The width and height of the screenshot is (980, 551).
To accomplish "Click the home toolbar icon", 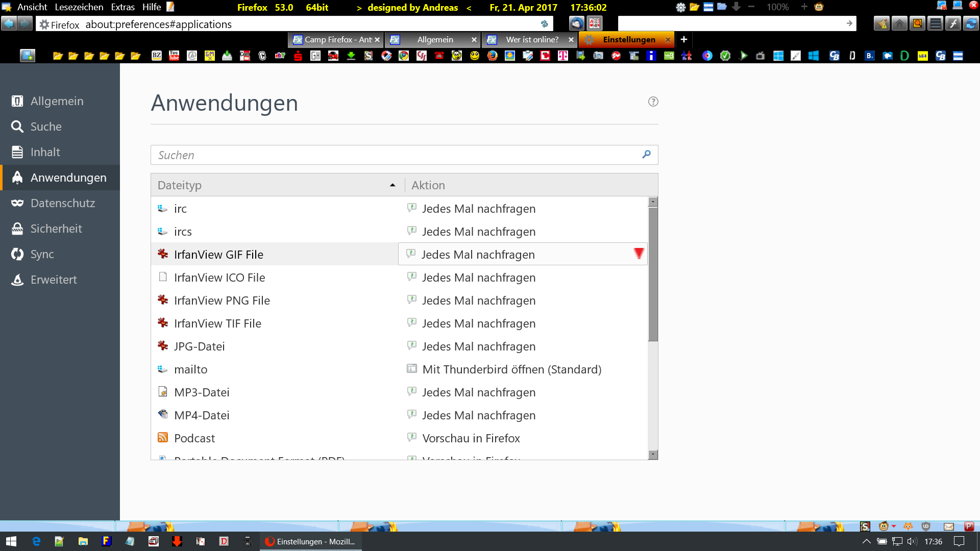I will coord(899,23).
